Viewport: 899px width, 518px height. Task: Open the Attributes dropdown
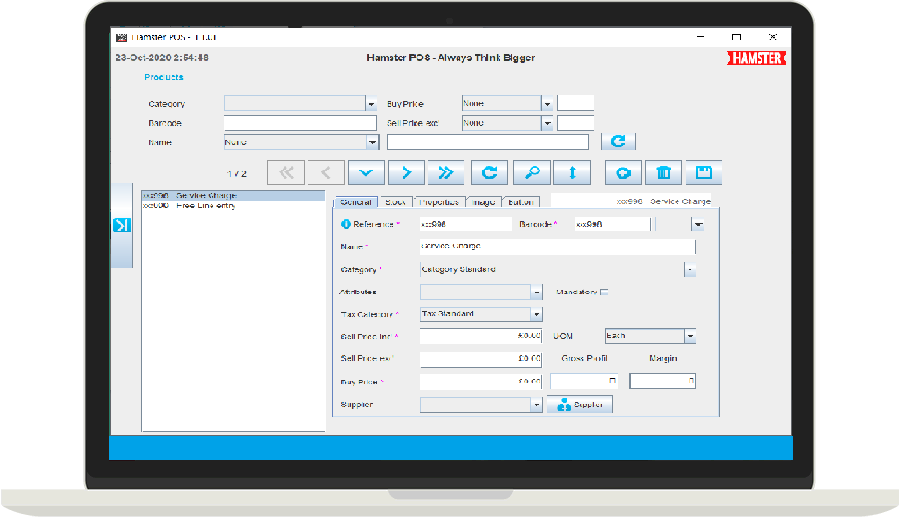[536, 292]
